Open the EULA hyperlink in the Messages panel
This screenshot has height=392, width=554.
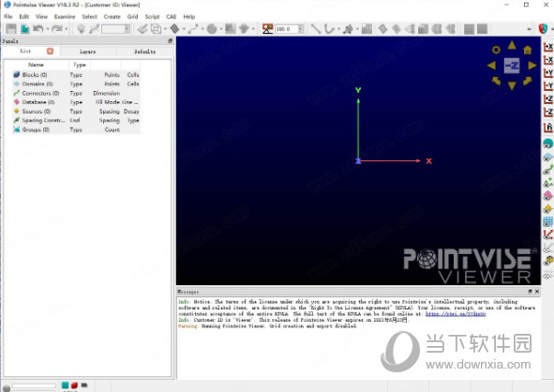[456, 314]
